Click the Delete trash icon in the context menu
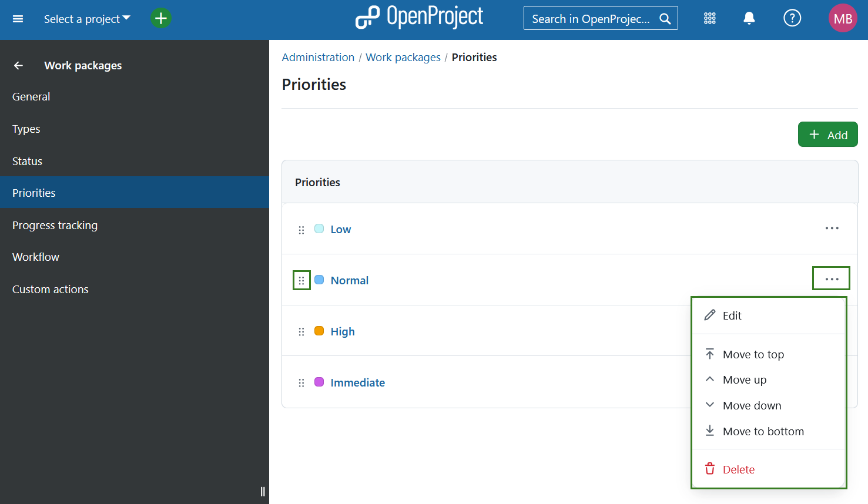This screenshot has width=868, height=504. (711, 469)
